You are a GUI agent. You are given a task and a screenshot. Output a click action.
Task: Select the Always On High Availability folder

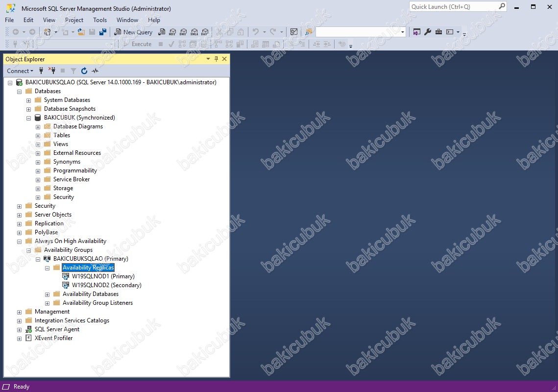(x=71, y=241)
